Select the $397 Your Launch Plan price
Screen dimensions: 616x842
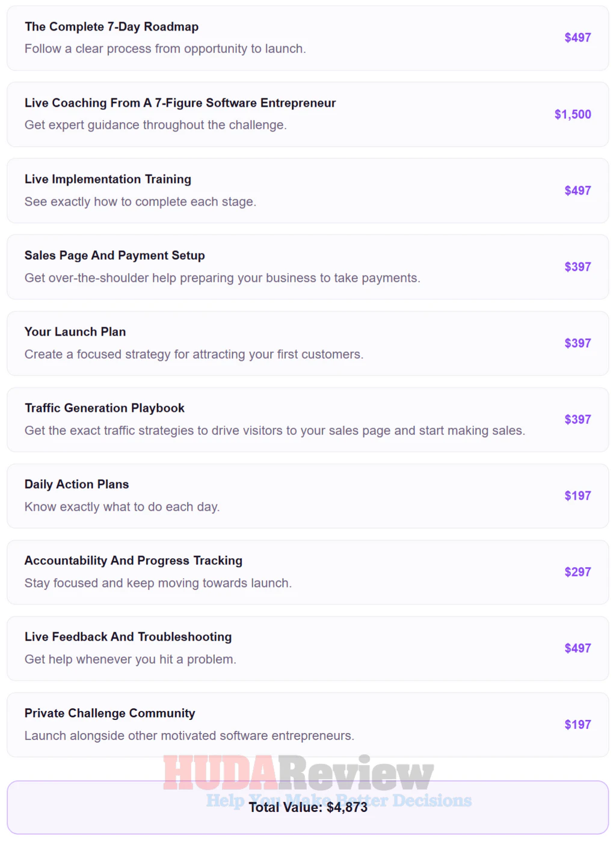click(577, 343)
